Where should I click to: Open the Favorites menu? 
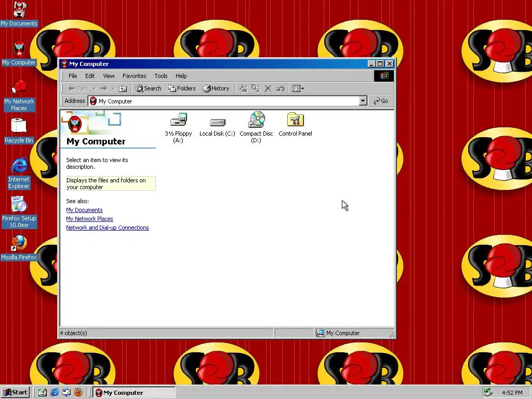click(135, 76)
